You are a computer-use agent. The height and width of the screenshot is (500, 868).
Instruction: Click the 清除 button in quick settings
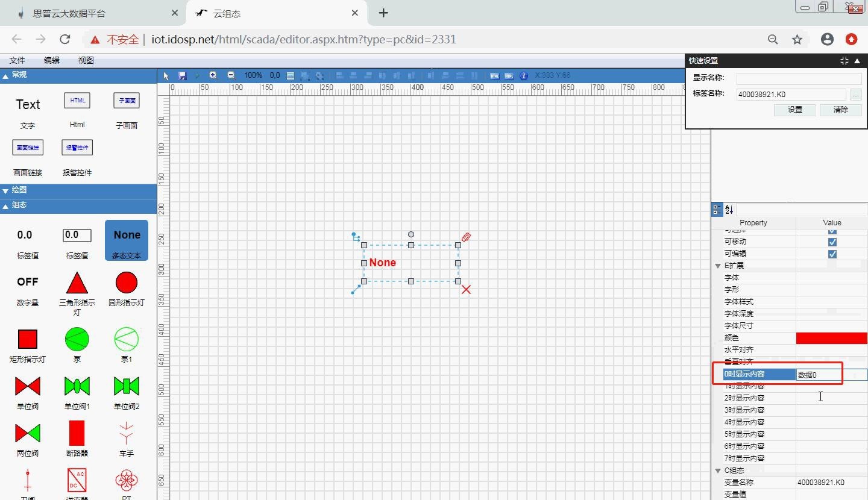(840, 110)
